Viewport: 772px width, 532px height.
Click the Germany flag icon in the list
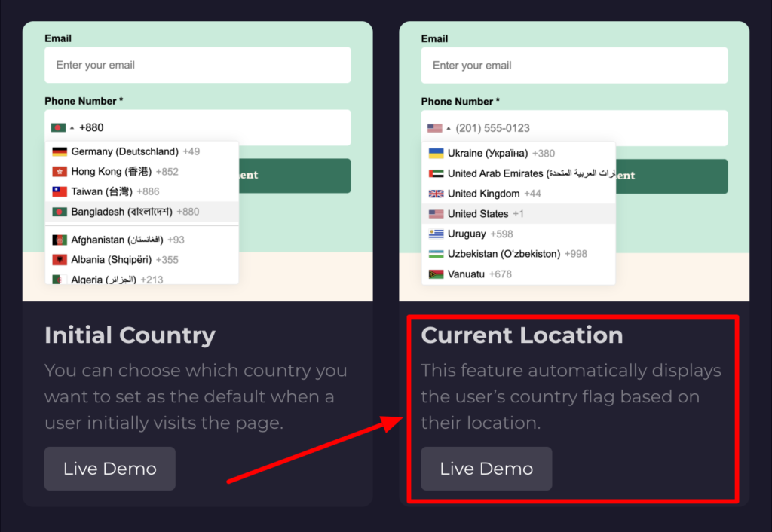point(60,151)
